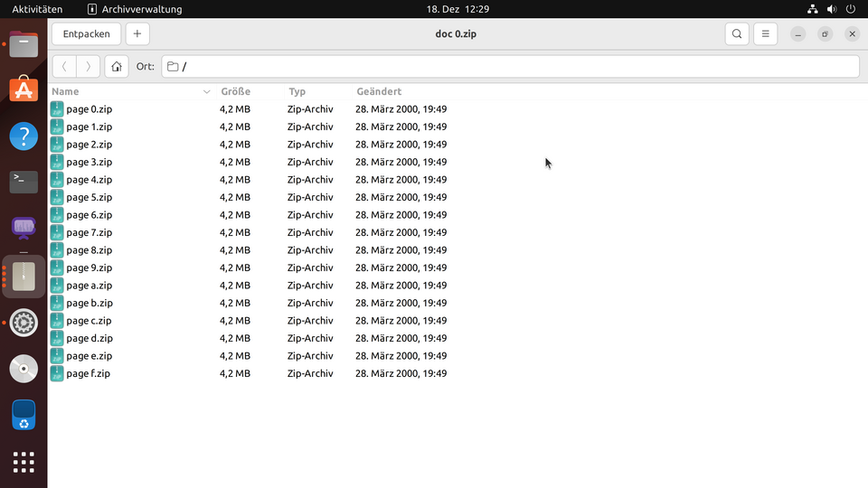Show applications grid in dock
The image size is (868, 488).
click(24, 462)
